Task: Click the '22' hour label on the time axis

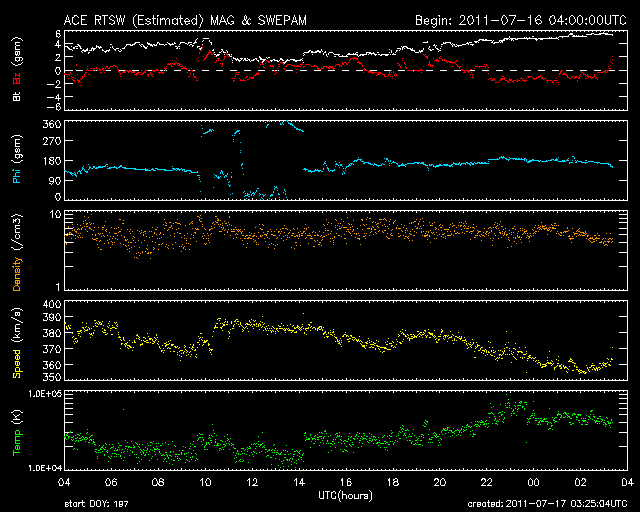Action: coord(487,483)
